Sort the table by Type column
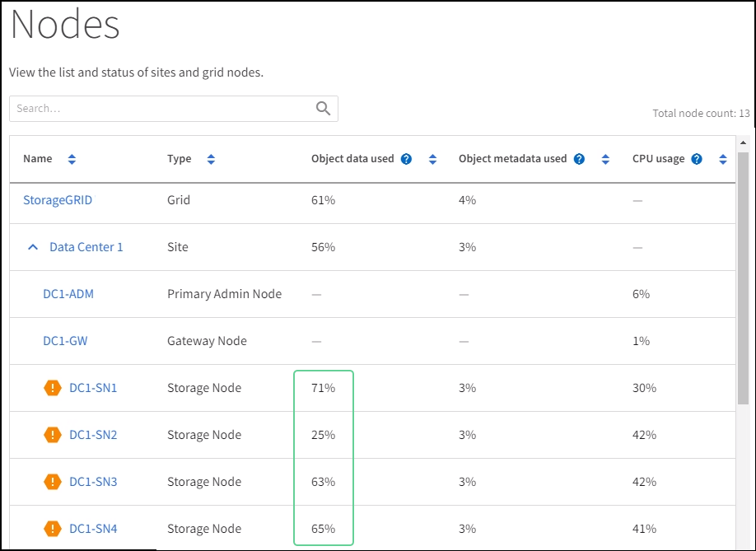756x551 pixels. pos(211,159)
